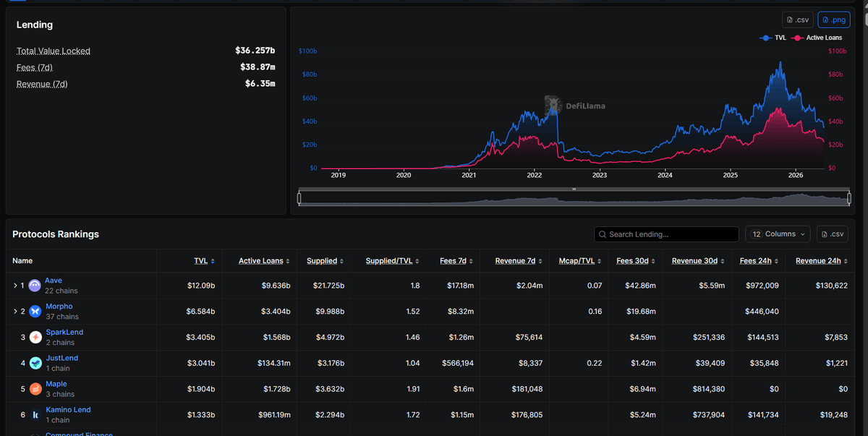This screenshot has width=868, height=436.
Task: Click Aave fees 24h value $972,009
Action: [x=762, y=286]
